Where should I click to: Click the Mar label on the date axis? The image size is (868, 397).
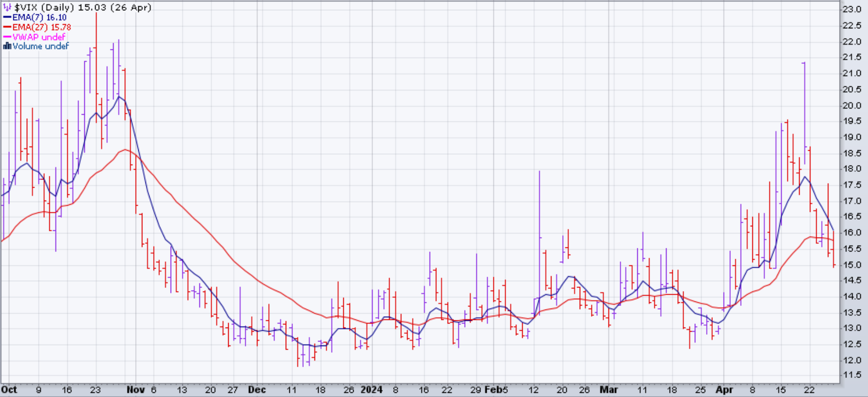(x=608, y=390)
